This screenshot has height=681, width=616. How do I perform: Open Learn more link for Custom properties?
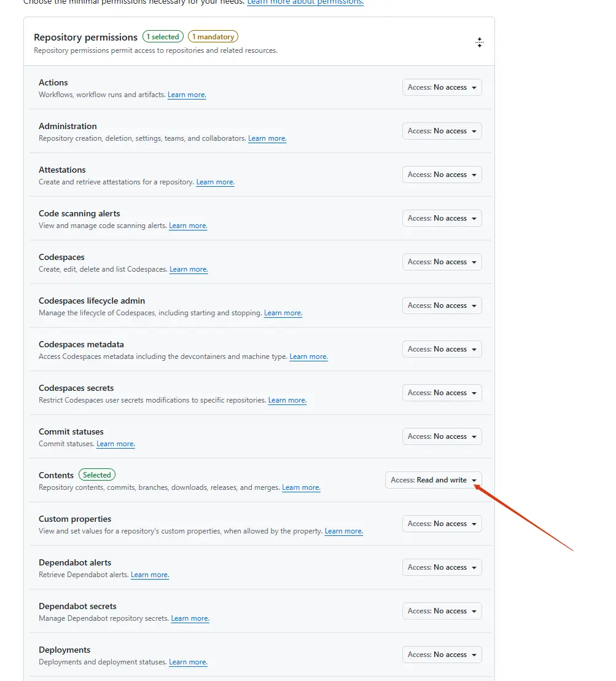point(343,532)
